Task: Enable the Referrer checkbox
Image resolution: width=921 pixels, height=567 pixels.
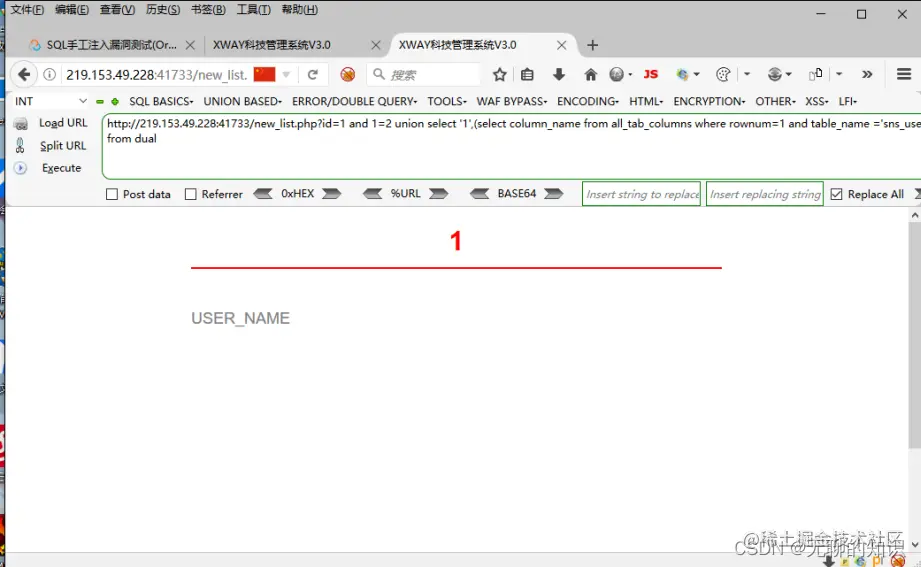Action: 190,194
